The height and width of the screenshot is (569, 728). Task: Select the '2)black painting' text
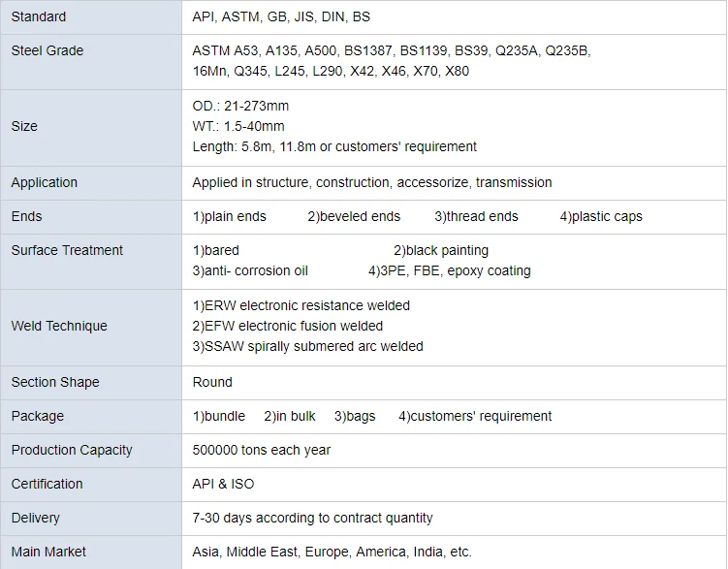point(441,250)
